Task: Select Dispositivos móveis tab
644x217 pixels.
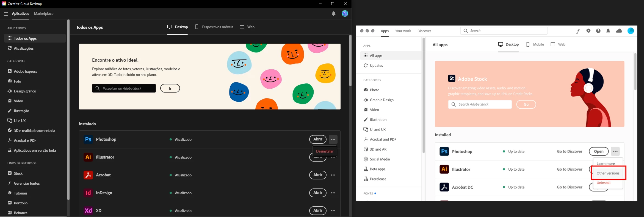Action: coord(214,27)
